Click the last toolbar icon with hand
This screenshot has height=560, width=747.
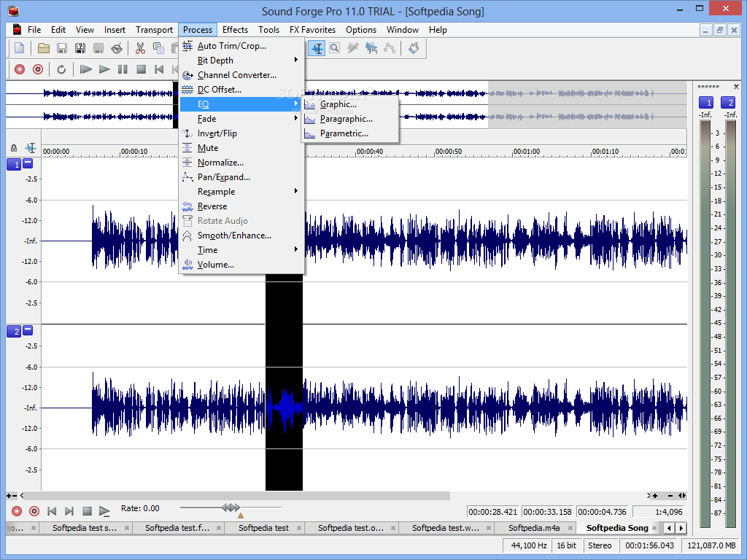[414, 48]
